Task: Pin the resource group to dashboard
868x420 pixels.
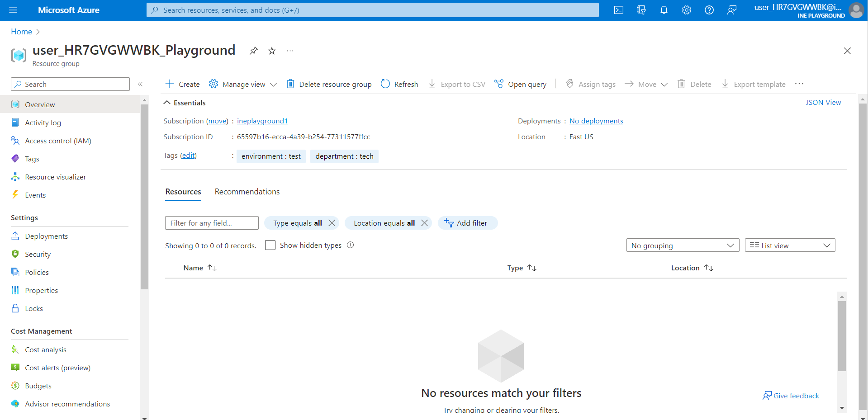Action: click(254, 51)
